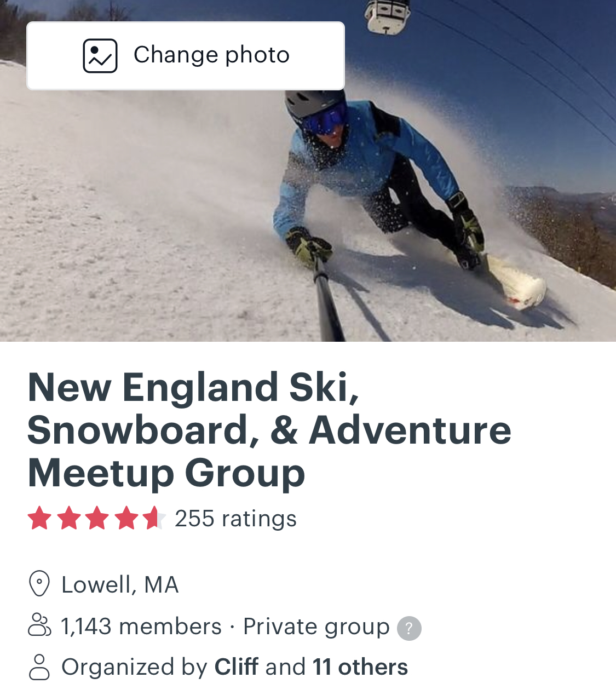Show the 11 others organizers

tap(360, 667)
